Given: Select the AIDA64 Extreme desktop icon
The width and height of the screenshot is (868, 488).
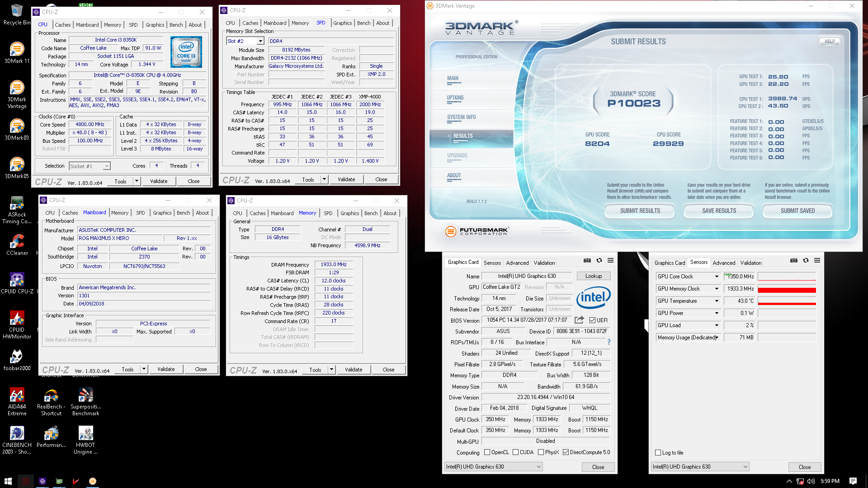Looking at the screenshot, I should click(17, 402).
